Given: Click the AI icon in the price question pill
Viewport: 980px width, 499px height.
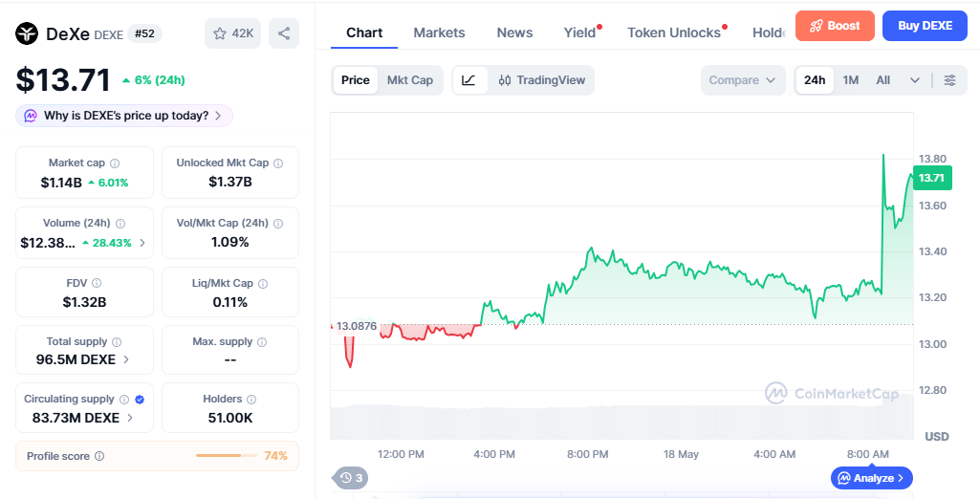Looking at the screenshot, I should coord(30,116).
